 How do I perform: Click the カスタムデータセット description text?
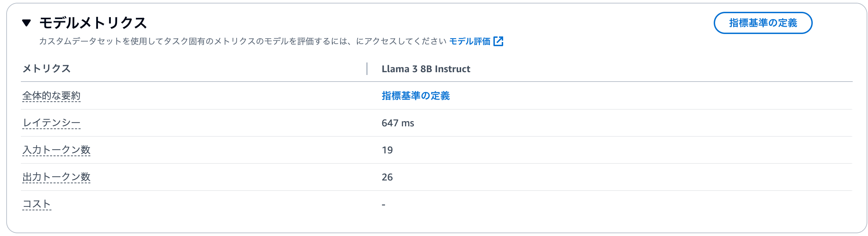208,41
